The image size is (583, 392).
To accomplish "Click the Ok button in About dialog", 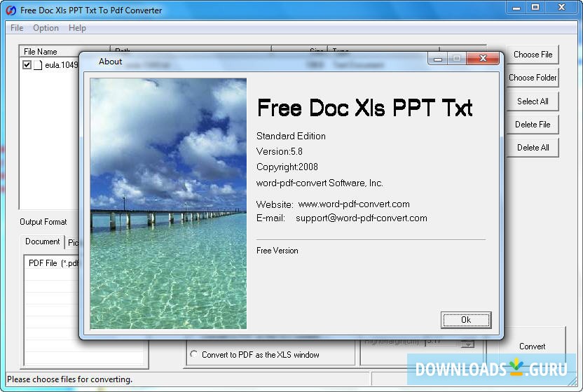I will 466,320.
